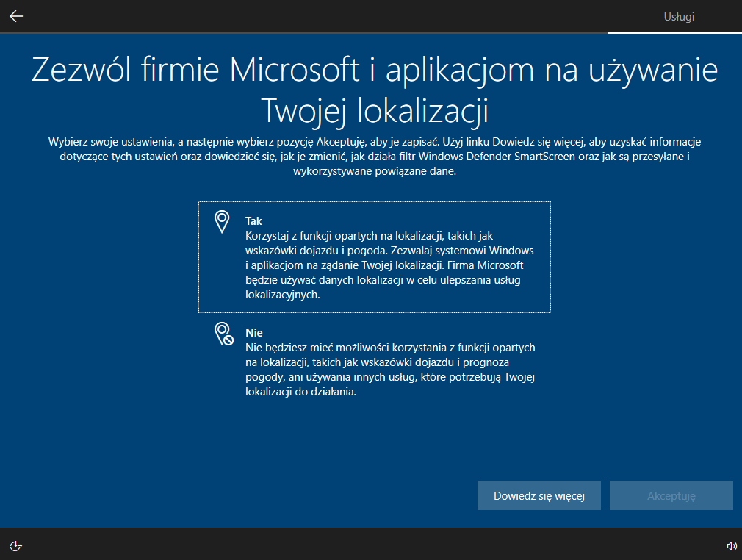Open Ease of Access icon in bottom bar
The image size is (742, 560).
pyautogui.click(x=16, y=546)
